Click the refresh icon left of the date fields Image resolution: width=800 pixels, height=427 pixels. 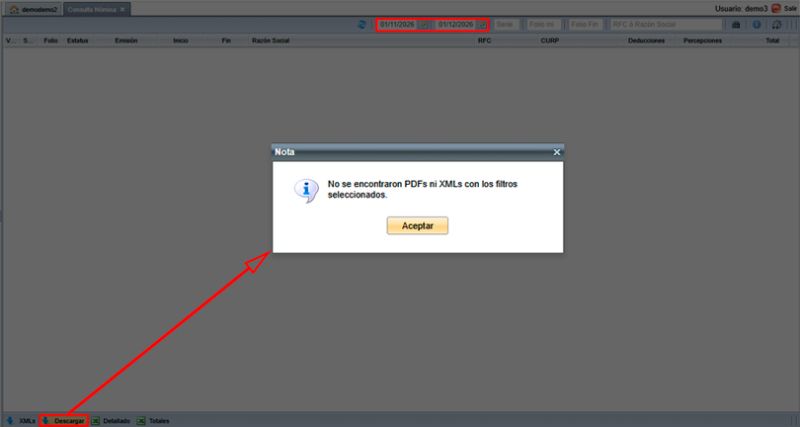(x=362, y=24)
